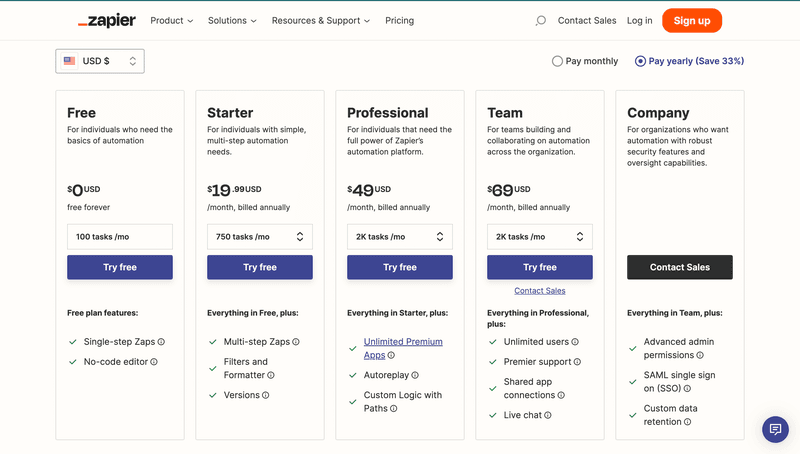The width and height of the screenshot is (800, 454).
Task: Click the Starter plan heading
Action: click(230, 113)
